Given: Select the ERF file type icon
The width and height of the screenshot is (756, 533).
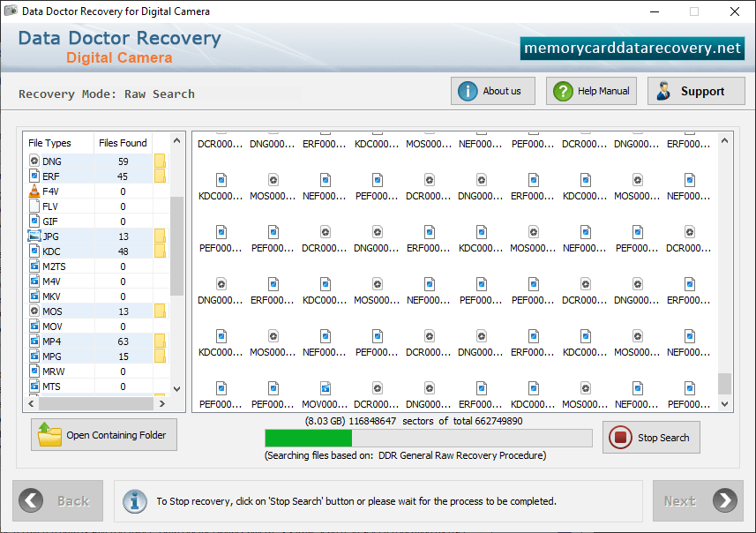Looking at the screenshot, I should click(x=34, y=176).
